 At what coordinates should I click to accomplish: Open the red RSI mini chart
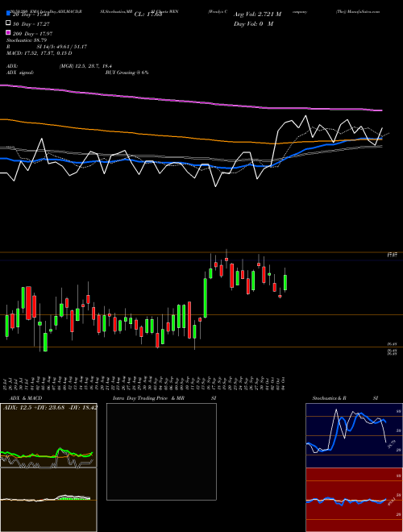pos(354,500)
